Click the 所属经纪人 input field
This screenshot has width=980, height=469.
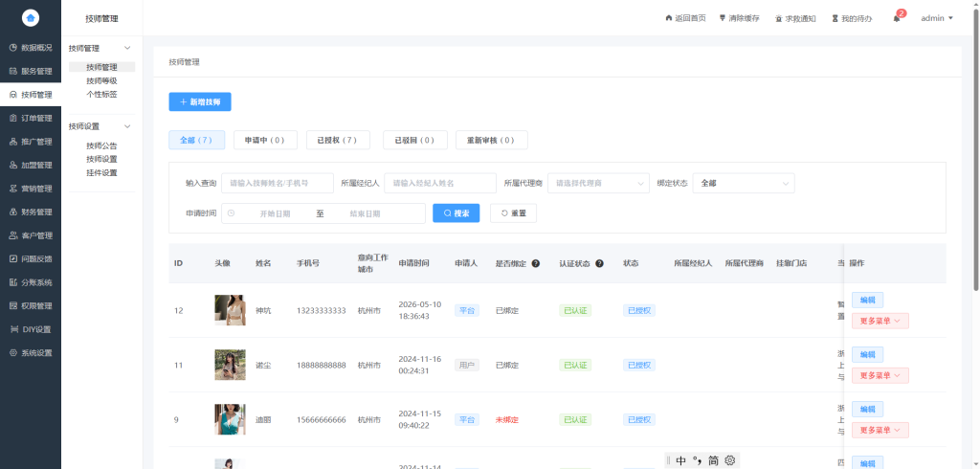click(440, 183)
